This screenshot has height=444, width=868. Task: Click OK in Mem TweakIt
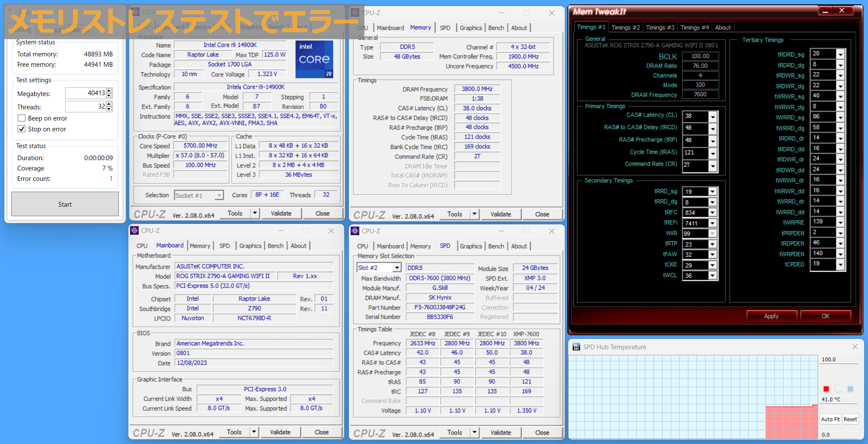click(825, 316)
